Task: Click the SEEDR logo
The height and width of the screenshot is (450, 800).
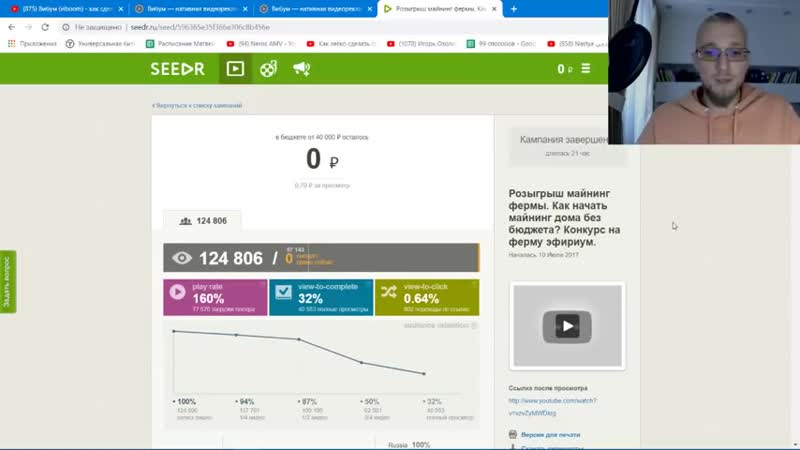Action: coord(177,69)
